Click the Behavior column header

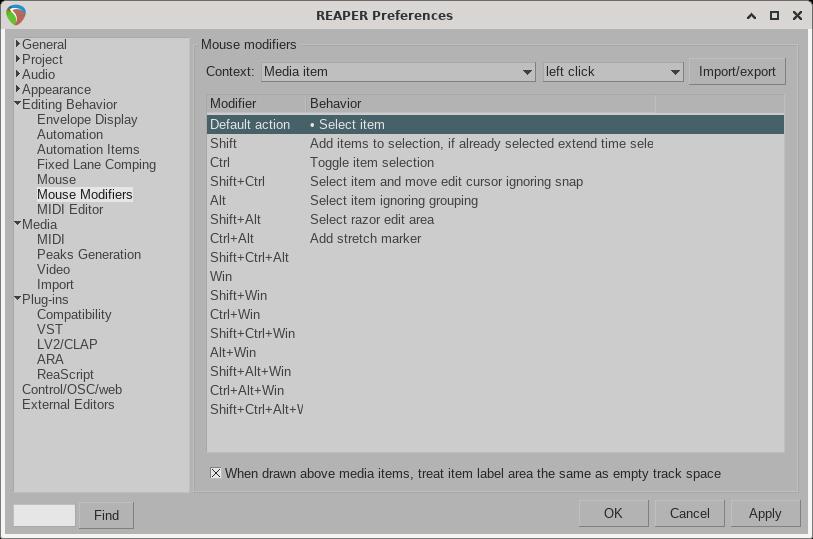pos(480,104)
